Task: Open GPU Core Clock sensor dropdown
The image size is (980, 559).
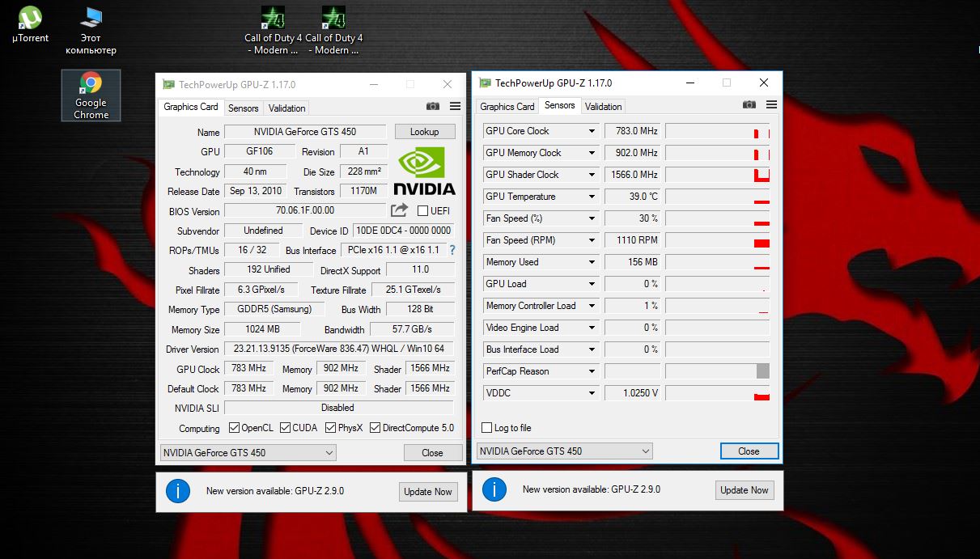Action: (592, 131)
